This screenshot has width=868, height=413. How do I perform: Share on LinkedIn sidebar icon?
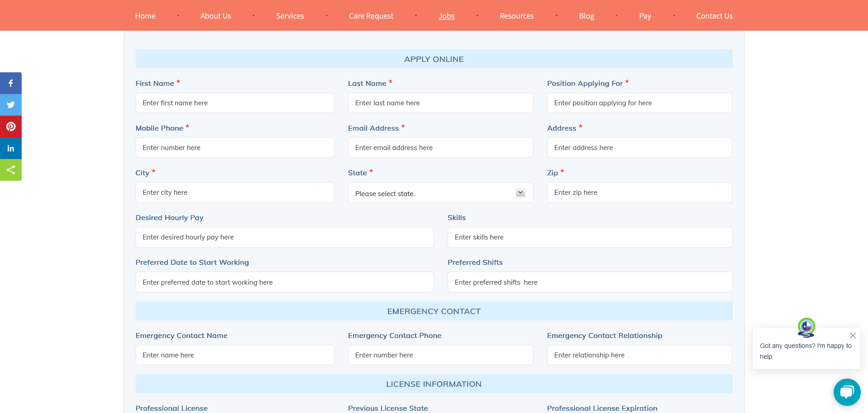pos(11,148)
